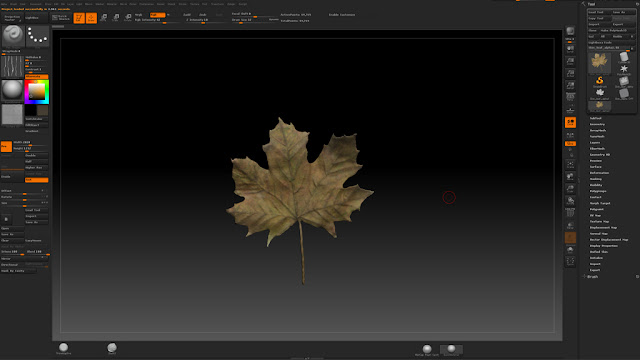Toggle the orange Rgb channel button
This screenshot has width=640, height=360.
coord(158,15)
